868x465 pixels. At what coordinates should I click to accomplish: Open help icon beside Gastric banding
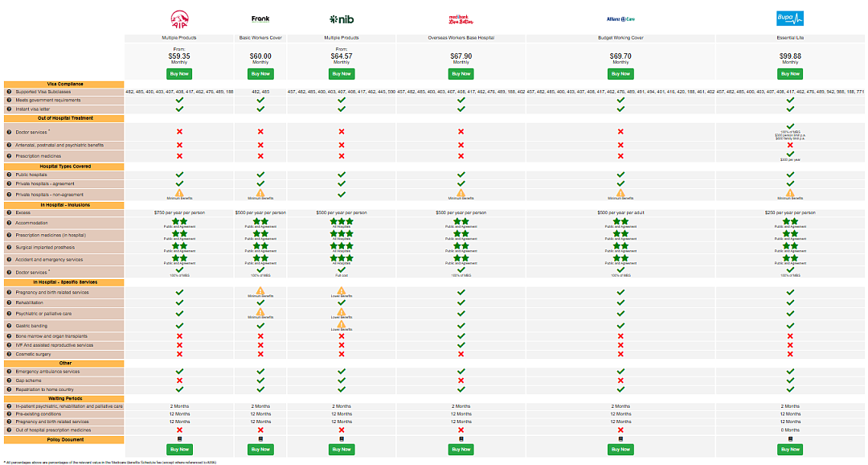pos(9,326)
